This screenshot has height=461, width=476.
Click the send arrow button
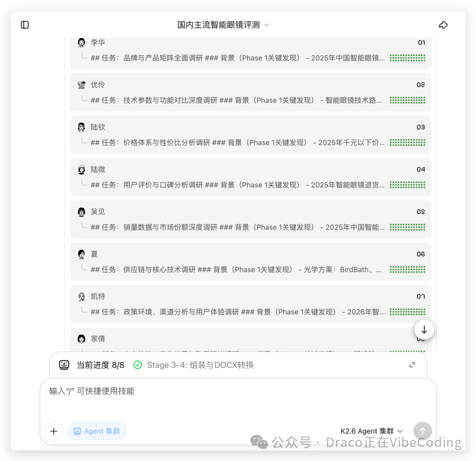pyautogui.click(x=423, y=431)
